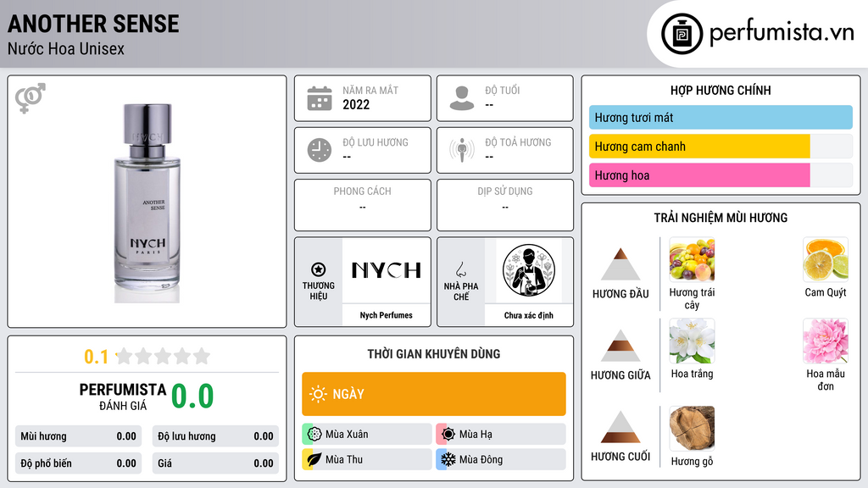Image resolution: width=868 pixels, height=488 pixels.
Task: Click the Perfumista đánh giá label
Action: tap(123, 396)
